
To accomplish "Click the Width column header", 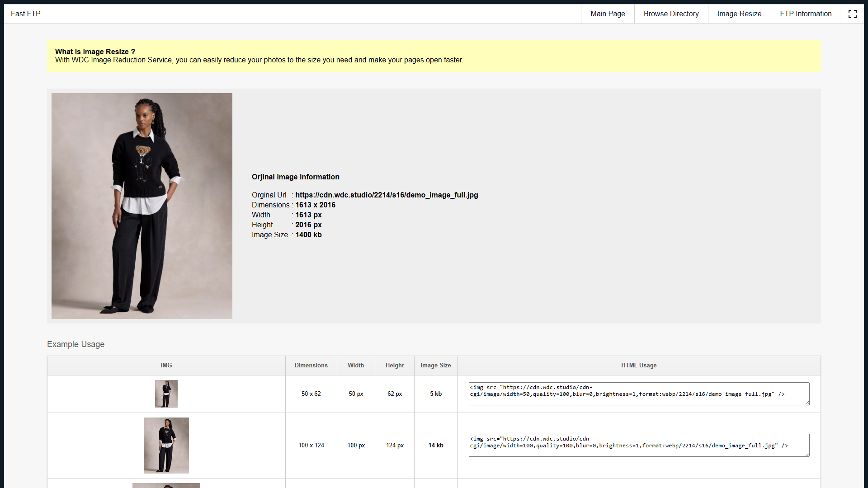I will 356,365.
